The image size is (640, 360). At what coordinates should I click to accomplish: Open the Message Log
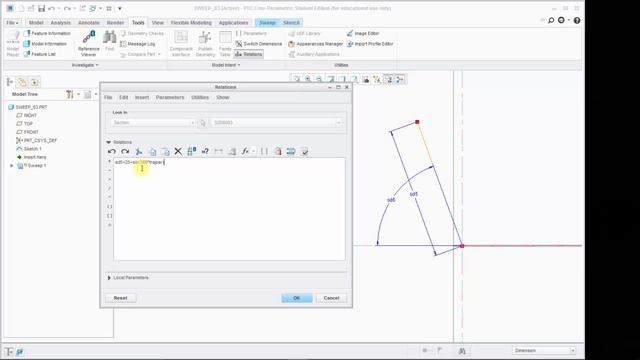(x=138, y=44)
